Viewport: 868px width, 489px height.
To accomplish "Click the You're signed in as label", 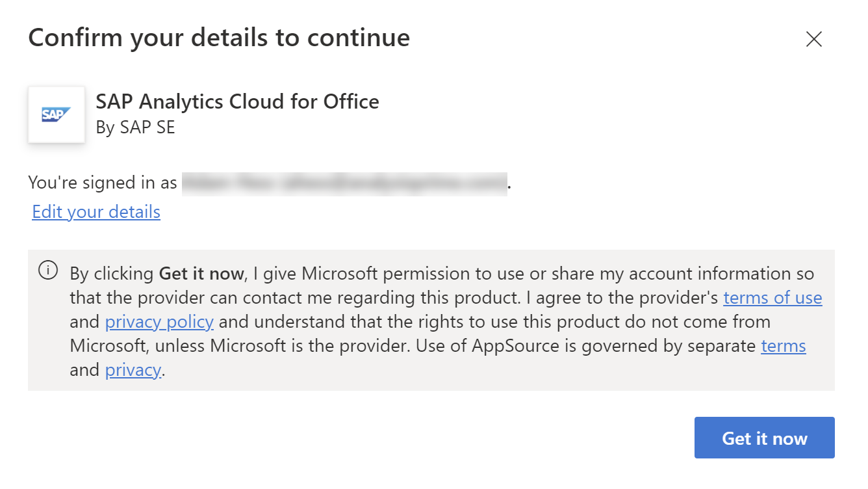I will (103, 183).
